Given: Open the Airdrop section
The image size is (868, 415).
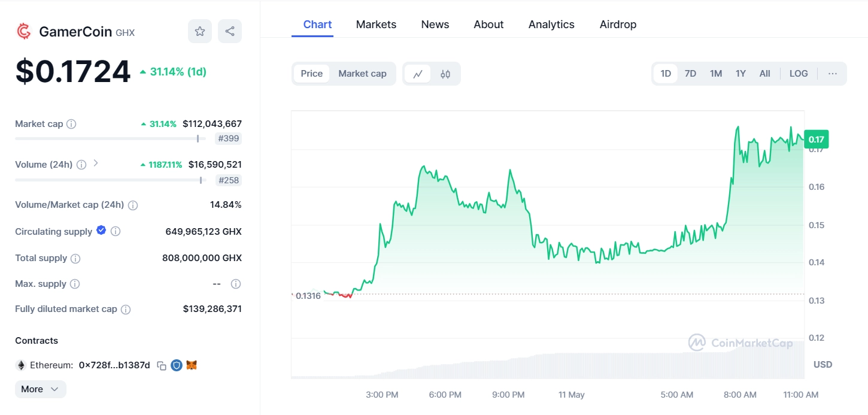Looking at the screenshot, I should pos(618,24).
